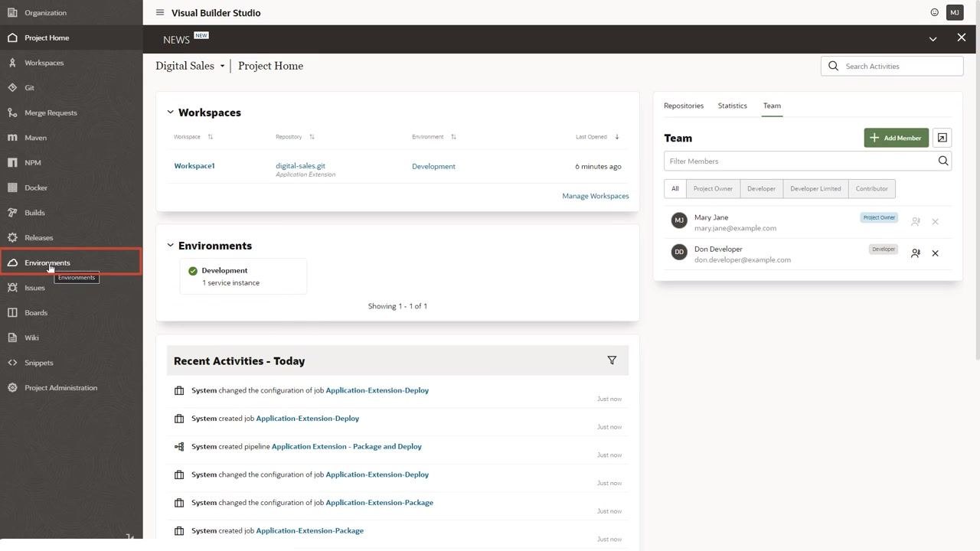The image size is (980, 551).
Task: Filter team members by Project Owner
Action: point(713,189)
